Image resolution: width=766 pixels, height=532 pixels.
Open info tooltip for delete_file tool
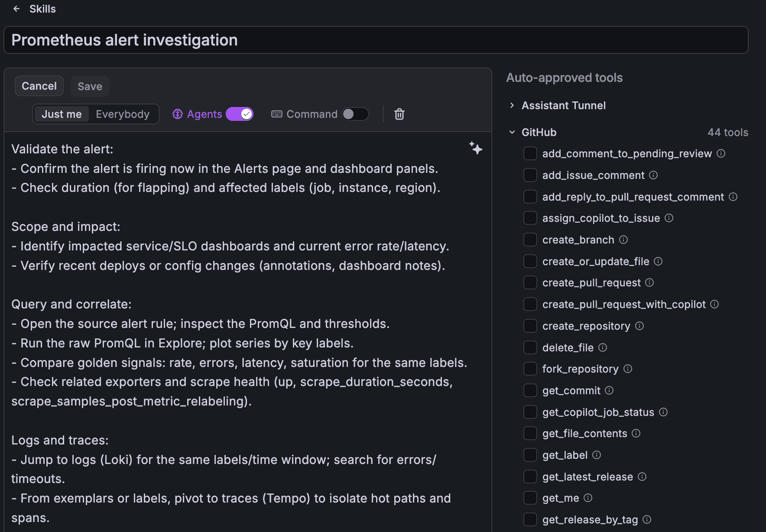pos(603,347)
